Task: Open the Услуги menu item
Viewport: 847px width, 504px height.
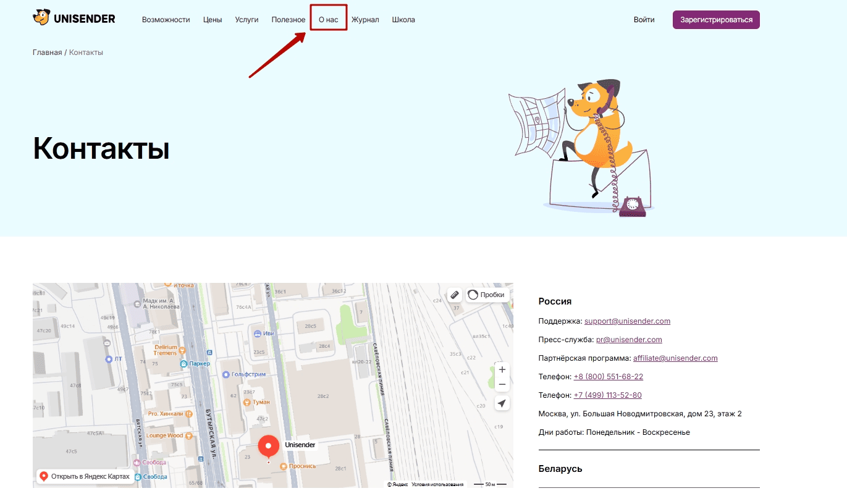Action: pyautogui.click(x=247, y=20)
